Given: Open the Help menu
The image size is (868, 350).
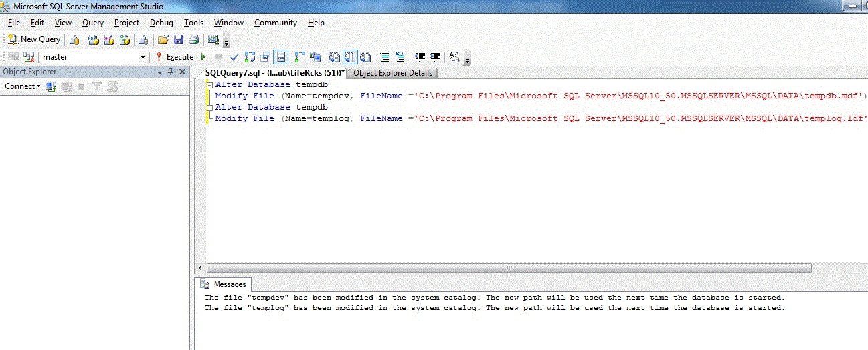Looking at the screenshot, I should [x=316, y=23].
